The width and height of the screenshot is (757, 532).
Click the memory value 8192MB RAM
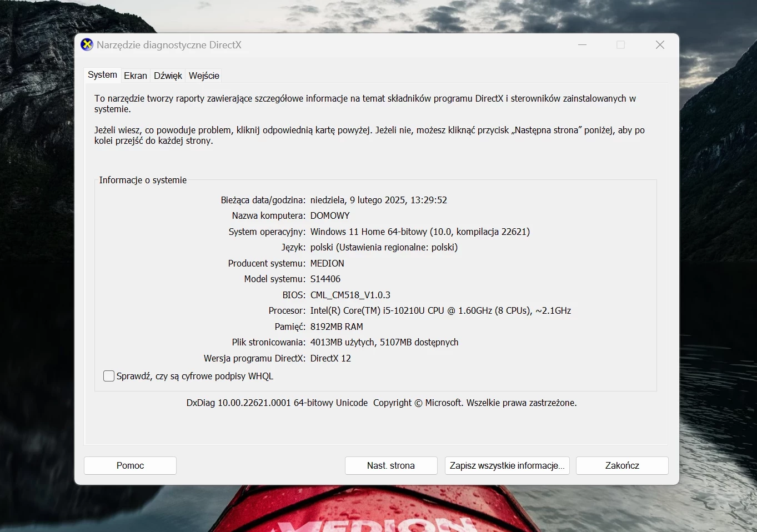(337, 327)
